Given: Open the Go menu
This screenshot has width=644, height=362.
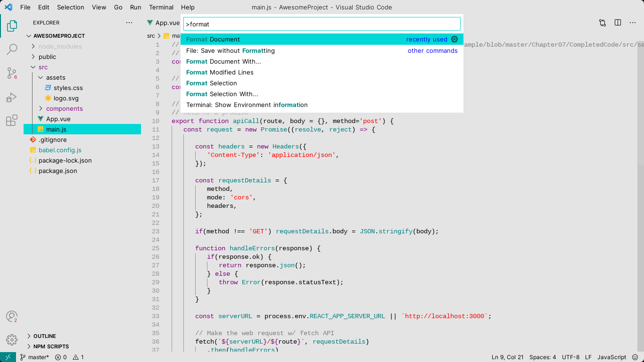Looking at the screenshot, I should pyautogui.click(x=118, y=7).
